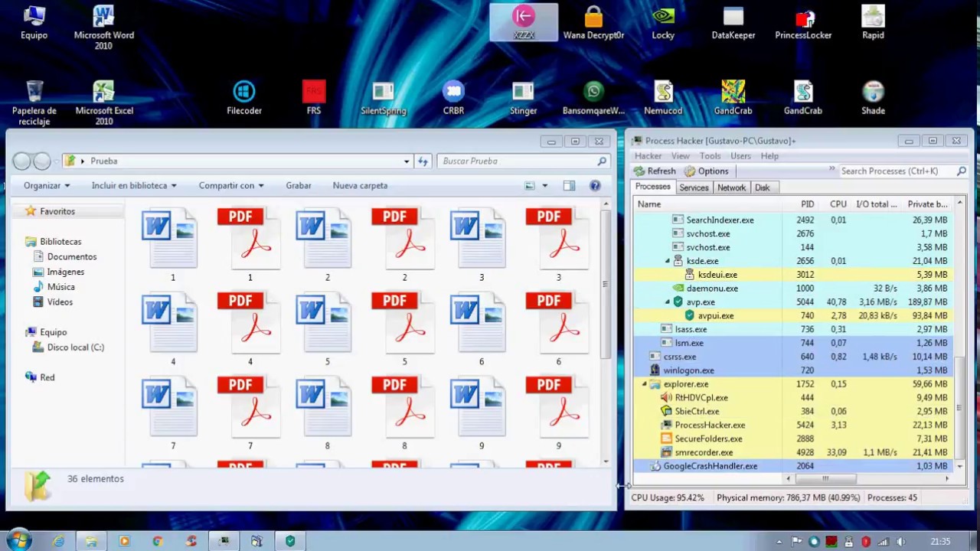The image size is (980, 551).
Task: Click the DataKeeper desktop icon
Action: (x=733, y=22)
